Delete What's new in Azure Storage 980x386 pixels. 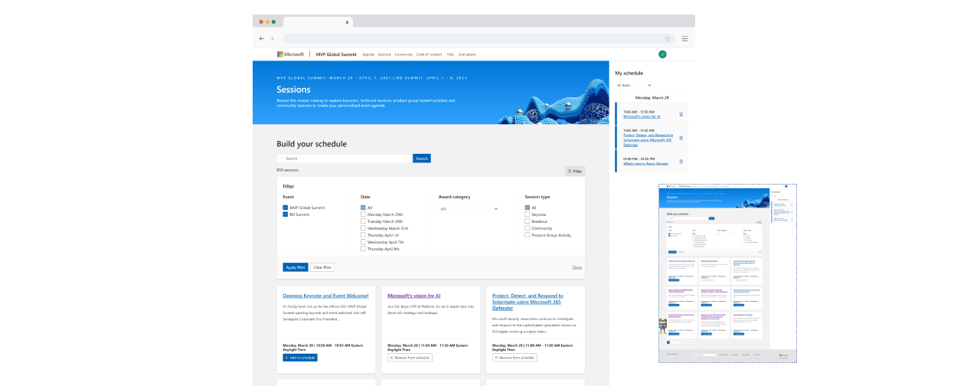[681, 161]
